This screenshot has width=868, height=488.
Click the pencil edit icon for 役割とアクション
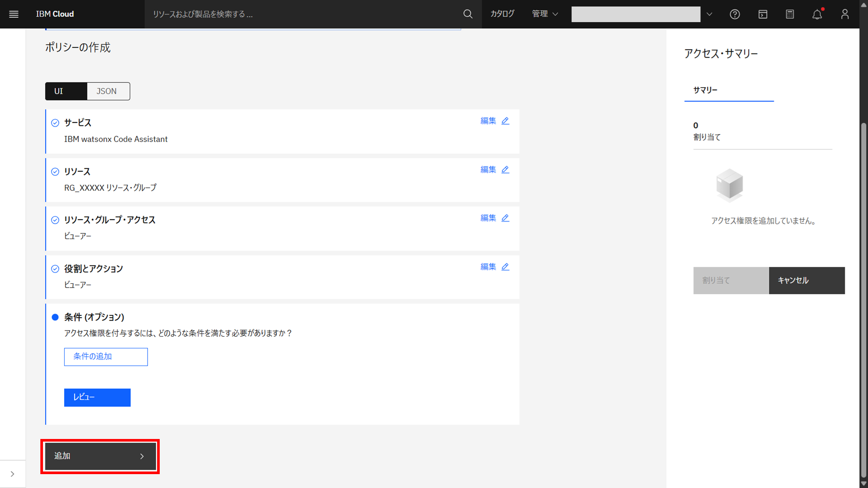point(505,267)
